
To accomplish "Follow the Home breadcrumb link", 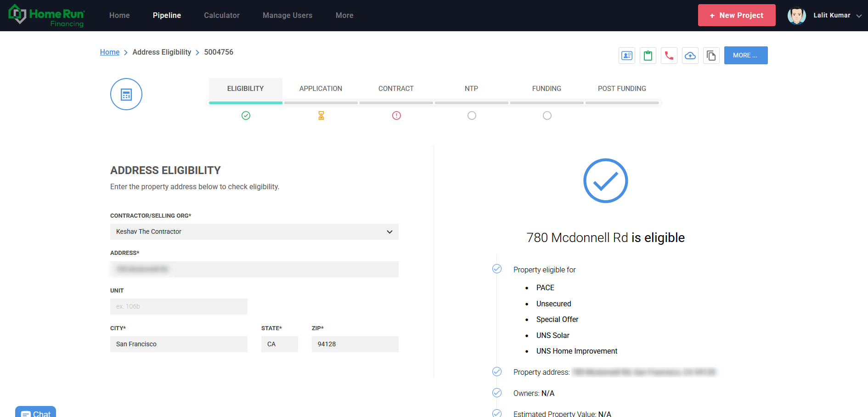I will tap(110, 52).
